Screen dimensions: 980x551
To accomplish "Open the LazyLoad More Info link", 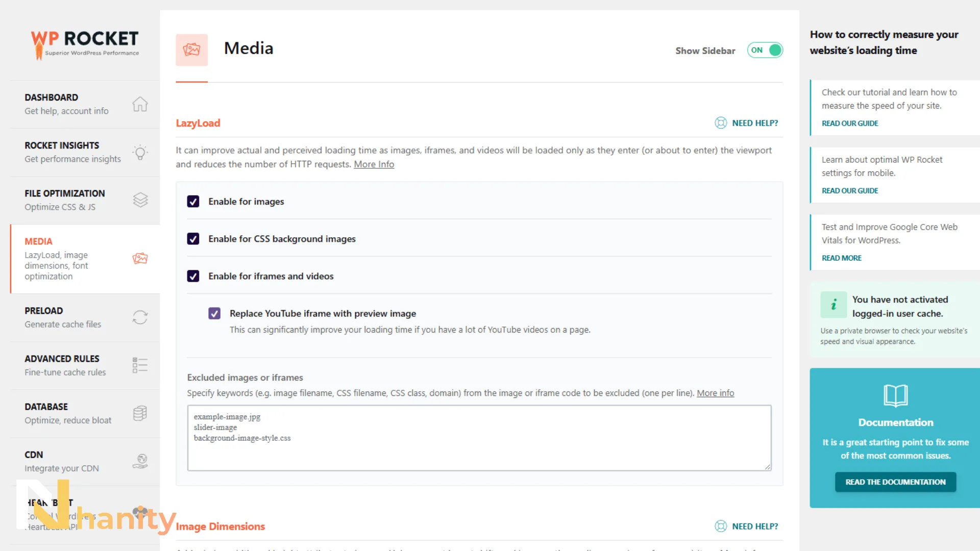I will (374, 164).
